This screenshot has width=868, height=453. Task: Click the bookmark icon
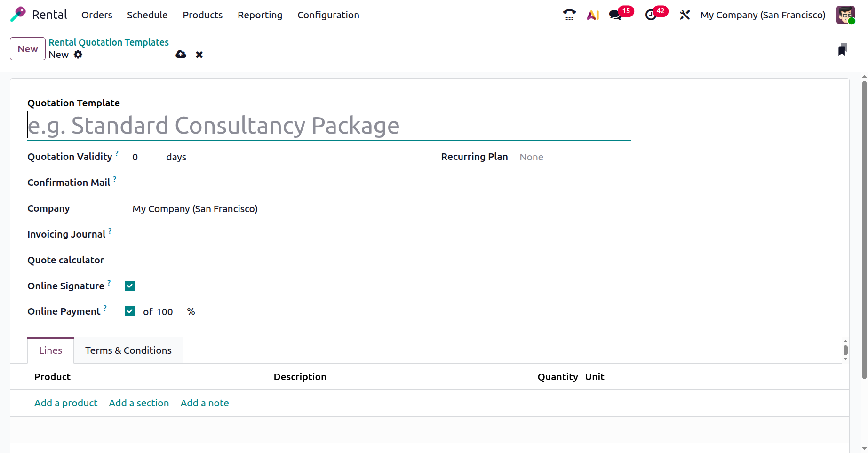click(842, 49)
